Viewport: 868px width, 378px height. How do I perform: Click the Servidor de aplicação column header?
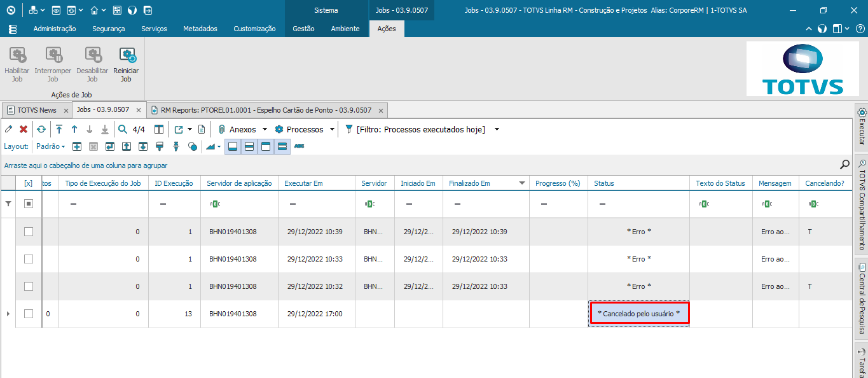[239, 183]
